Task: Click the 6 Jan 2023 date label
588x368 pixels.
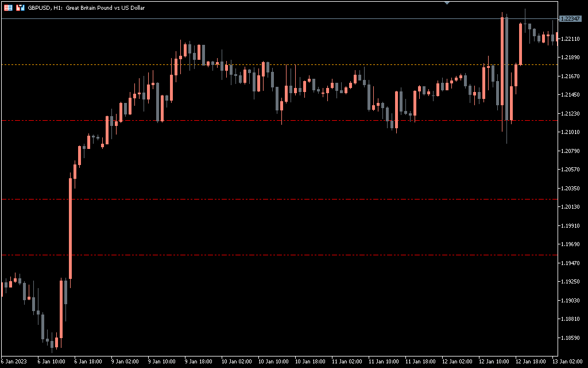Action: (14, 362)
